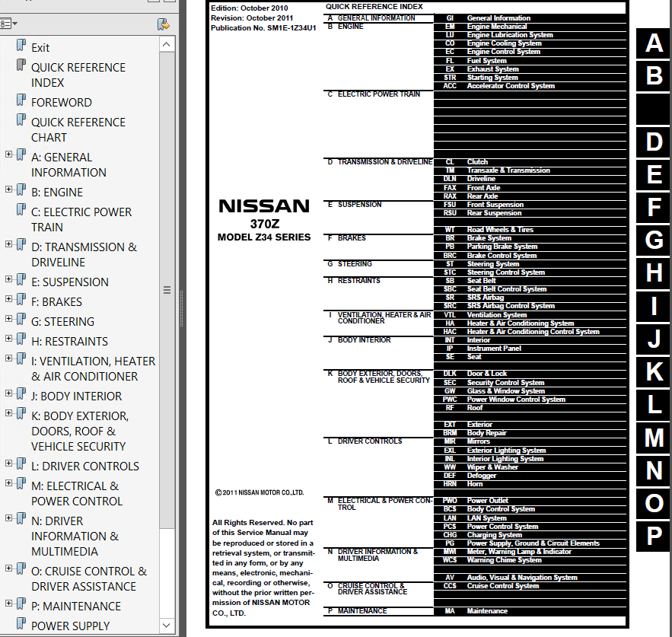Click the Publication No. SM1E-1Z34U1 text
Image resolution: width=672 pixels, height=637 pixels.
tap(263, 28)
